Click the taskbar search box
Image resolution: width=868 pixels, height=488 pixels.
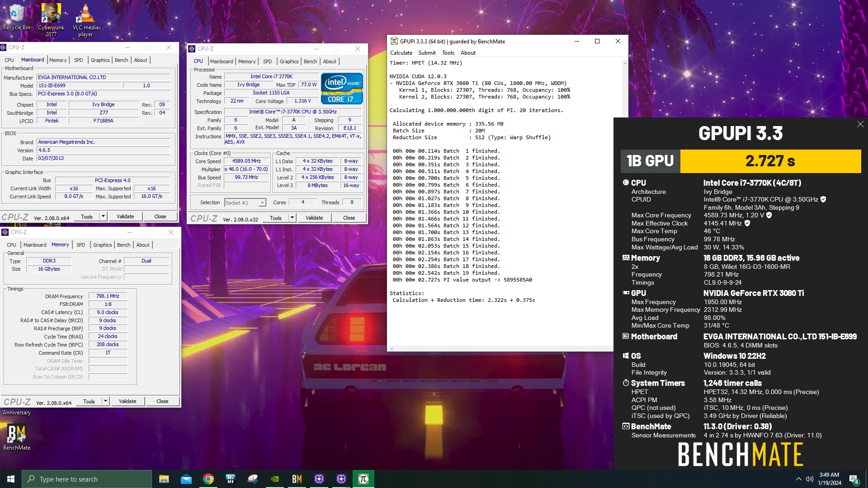[87, 479]
